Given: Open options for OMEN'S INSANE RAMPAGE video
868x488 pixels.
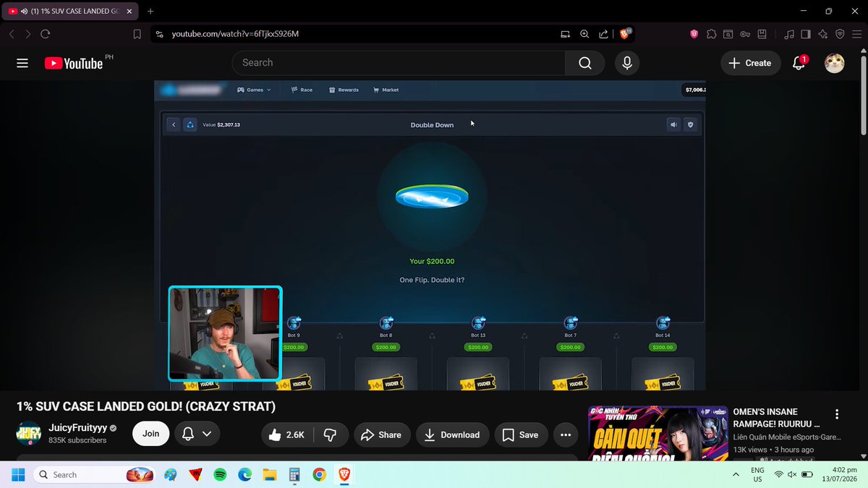Looking at the screenshot, I should click(837, 414).
